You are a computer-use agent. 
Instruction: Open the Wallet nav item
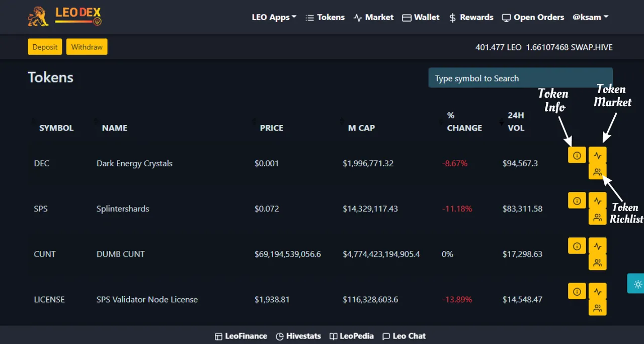(421, 17)
